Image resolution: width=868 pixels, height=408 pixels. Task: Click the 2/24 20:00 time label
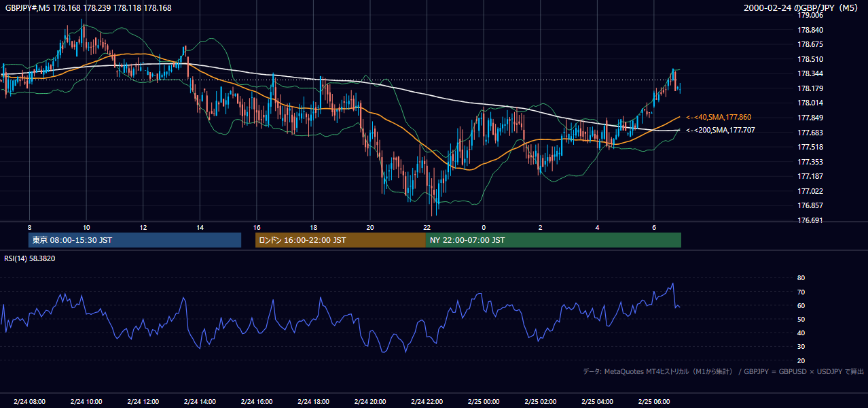point(370,401)
